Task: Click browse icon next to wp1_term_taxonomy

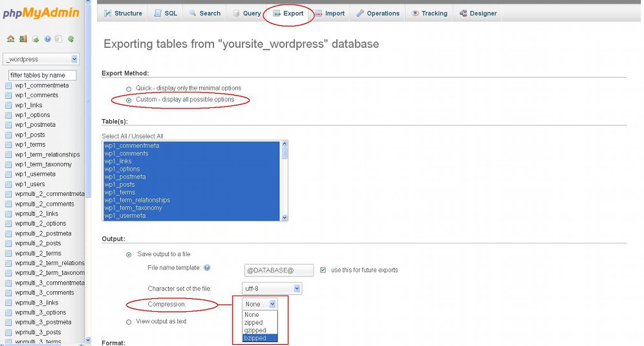Action: pos(8,165)
